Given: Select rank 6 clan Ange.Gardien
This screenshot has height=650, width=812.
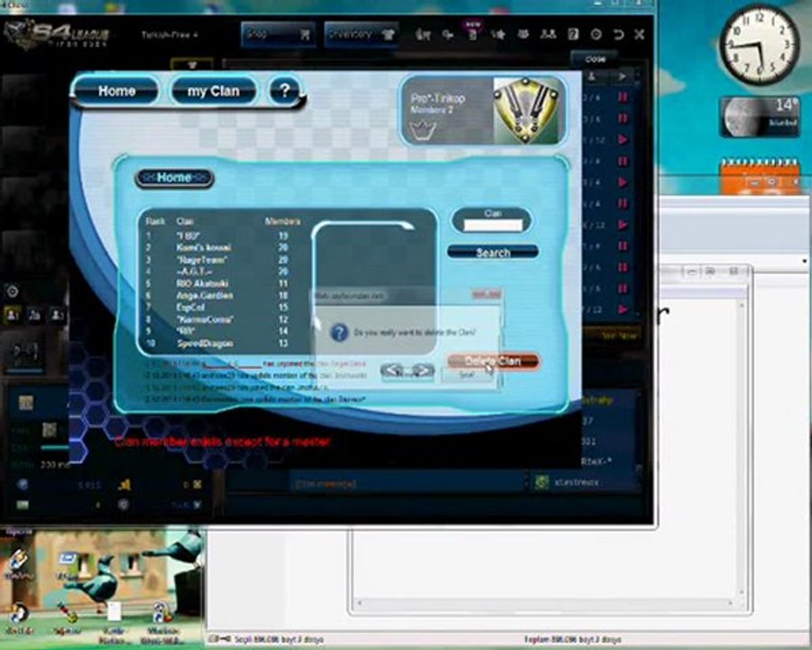Looking at the screenshot, I should 217,295.
